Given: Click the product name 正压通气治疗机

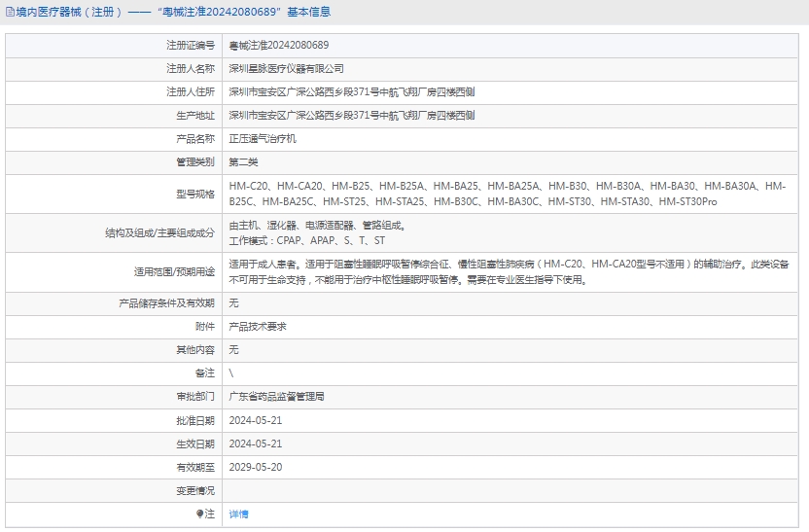Looking at the screenshot, I should pyautogui.click(x=262, y=139).
